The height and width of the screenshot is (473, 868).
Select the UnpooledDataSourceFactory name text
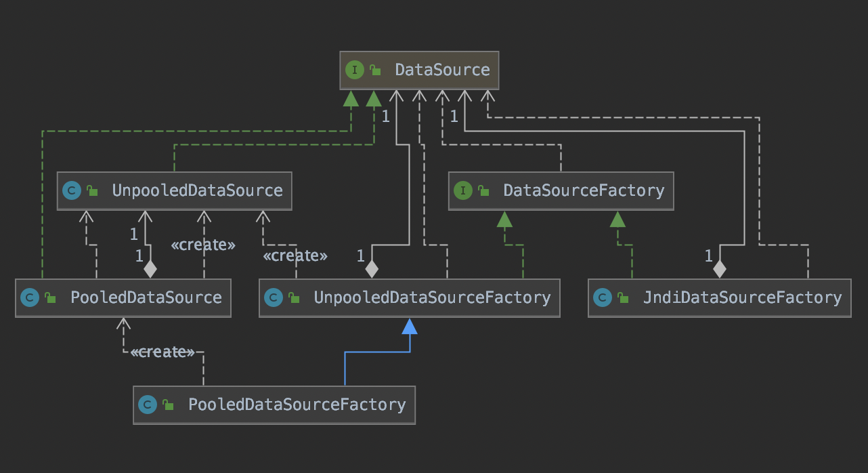[x=432, y=297]
